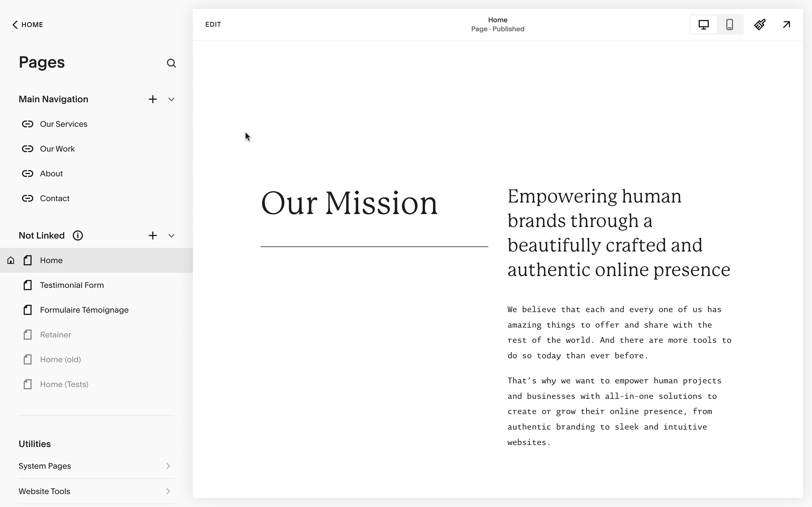Click the info icon next to Not Linked
The height and width of the screenshot is (507, 812).
tap(77, 235)
